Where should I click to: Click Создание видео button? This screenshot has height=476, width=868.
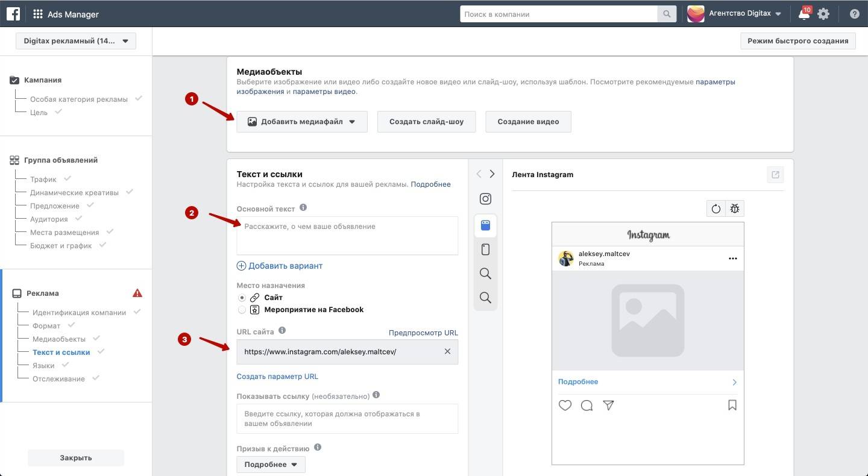(x=528, y=121)
